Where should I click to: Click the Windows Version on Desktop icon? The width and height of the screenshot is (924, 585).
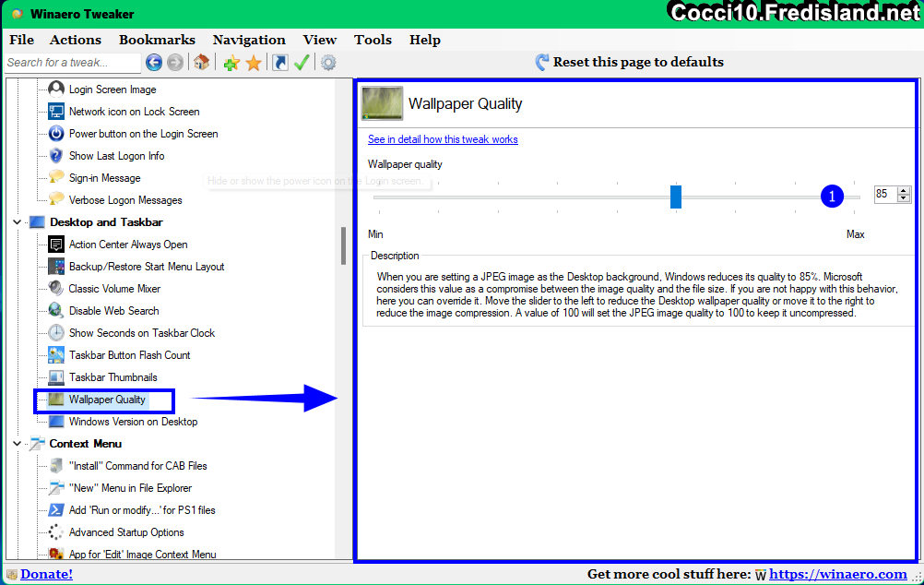point(56,422)
